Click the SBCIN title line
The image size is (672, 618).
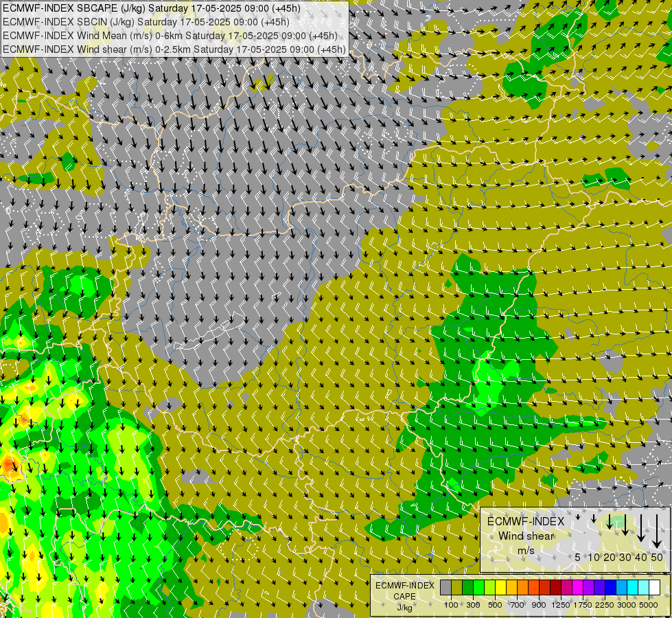(146, 22)
